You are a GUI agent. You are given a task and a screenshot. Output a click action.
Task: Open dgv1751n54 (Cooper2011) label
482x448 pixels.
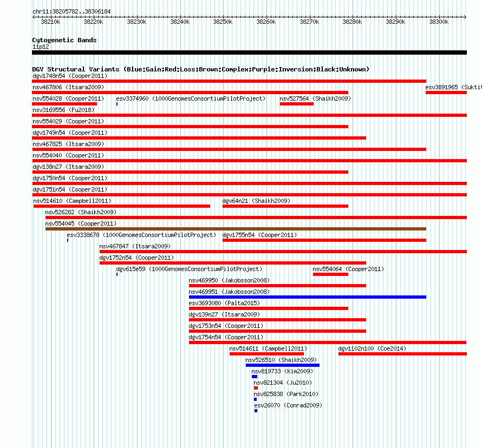coord(70,189)
